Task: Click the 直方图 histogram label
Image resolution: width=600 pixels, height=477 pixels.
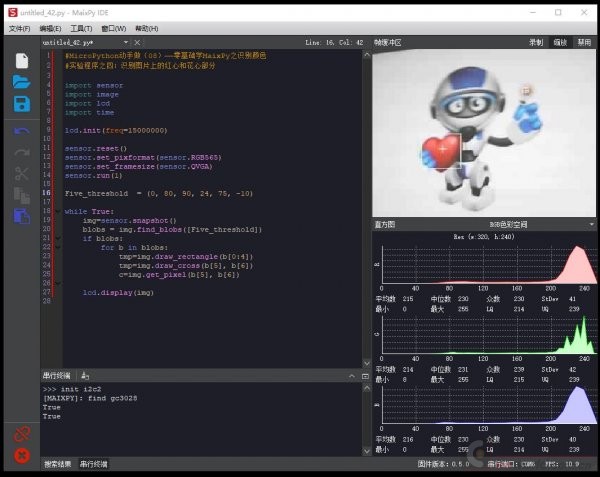Action: point(385,225)
